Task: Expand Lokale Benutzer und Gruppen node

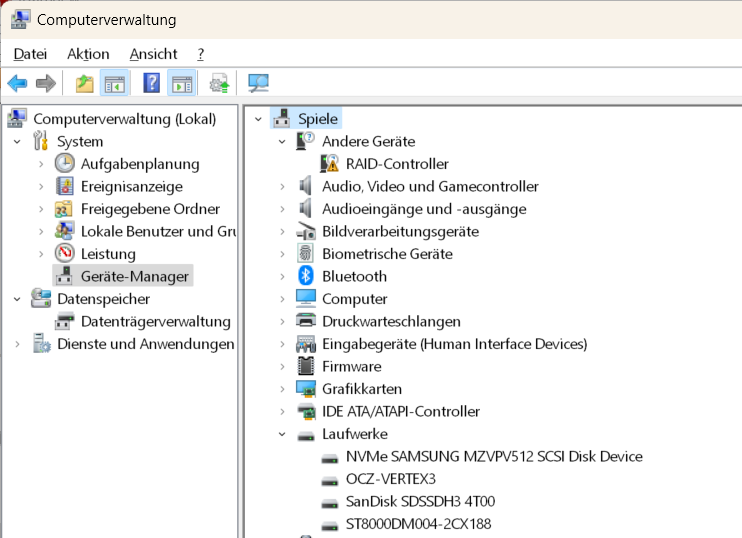Action: point(41,231)
